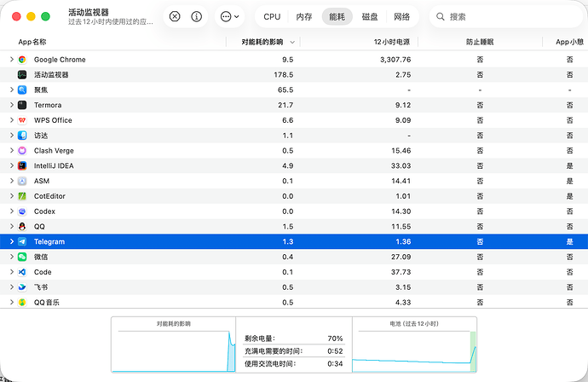Switch to the CPU tab
Viewport: 588px width, 382px height.
pyautogui.click(x=272, y=16)
